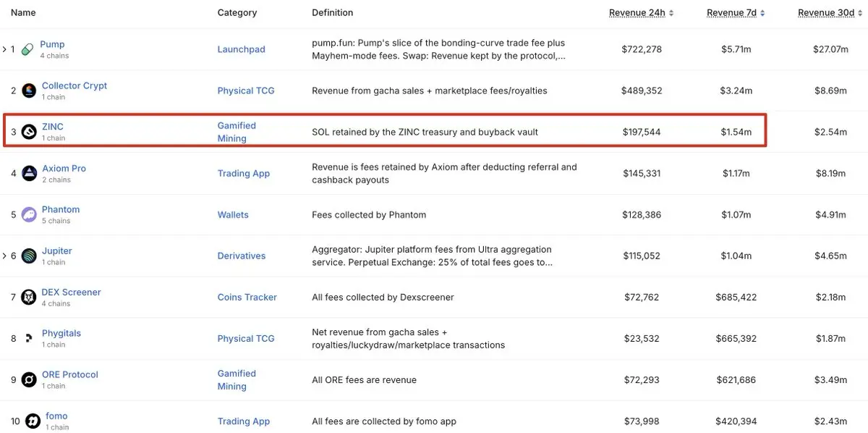Click ORE Protocol's $621,686 7d revenue
868x433 pixels.
736,379
